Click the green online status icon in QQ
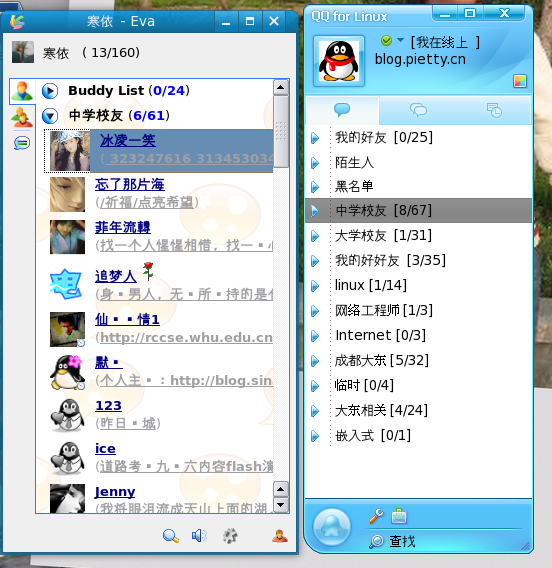This screenshot has width=552, height=568. tap(386, 41)
